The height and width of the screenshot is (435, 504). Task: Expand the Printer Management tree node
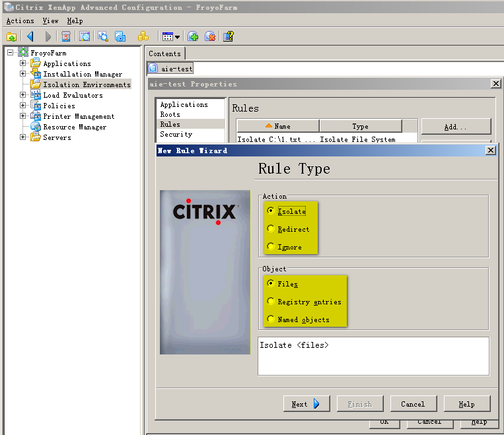coord(22,116)
